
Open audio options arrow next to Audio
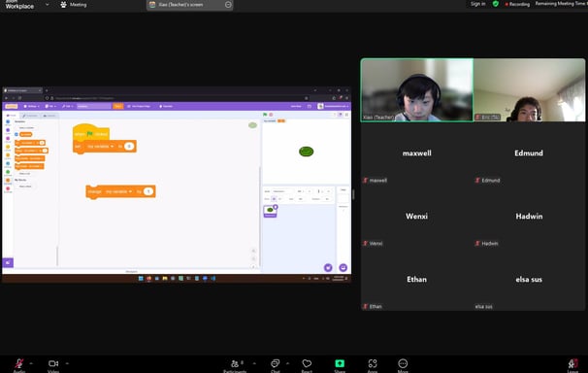coord(31,363)
